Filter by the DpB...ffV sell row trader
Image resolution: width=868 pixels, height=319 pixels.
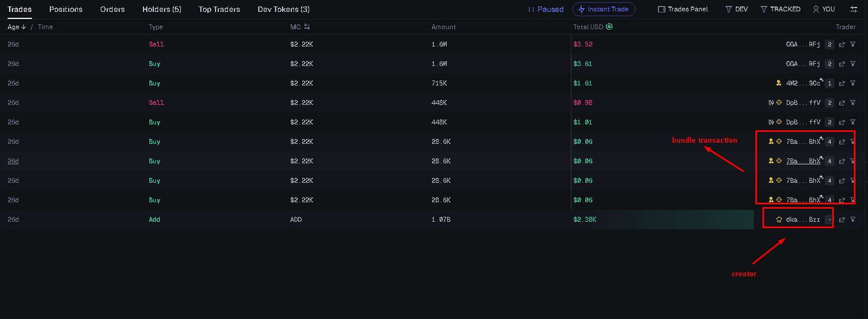pyautogui.click(x=853, y=103)
